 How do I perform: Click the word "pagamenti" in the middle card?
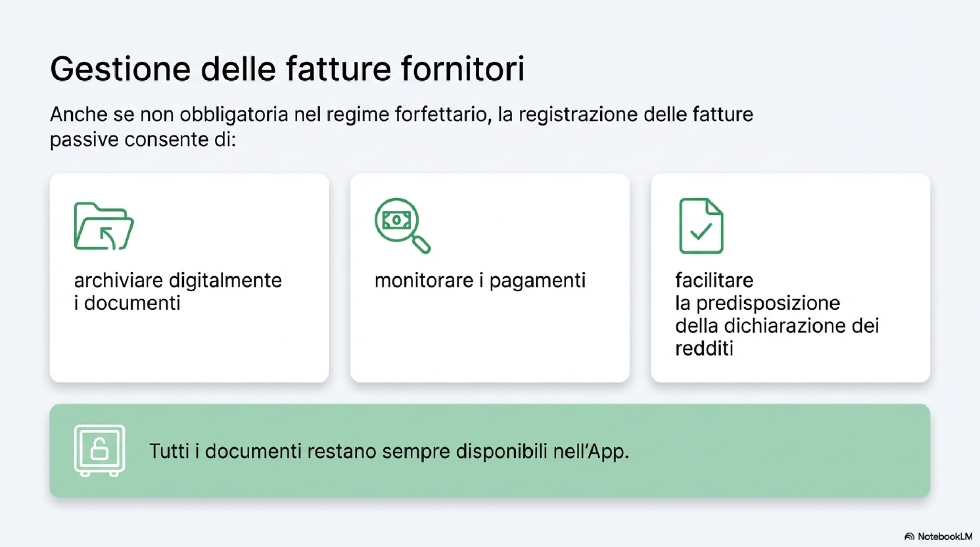coord(537,280)
